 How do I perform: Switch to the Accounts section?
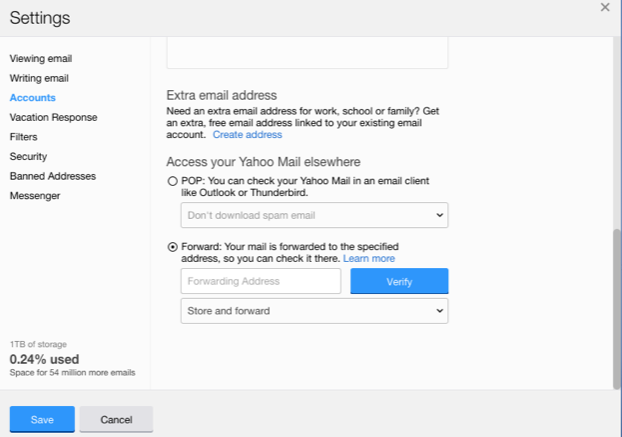[x=32, y=98]
